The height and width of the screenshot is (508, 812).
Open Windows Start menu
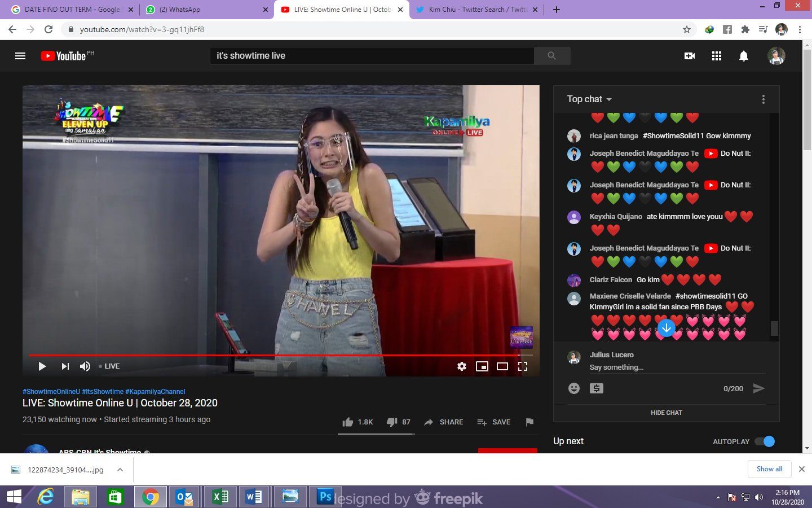coord(14,497)
